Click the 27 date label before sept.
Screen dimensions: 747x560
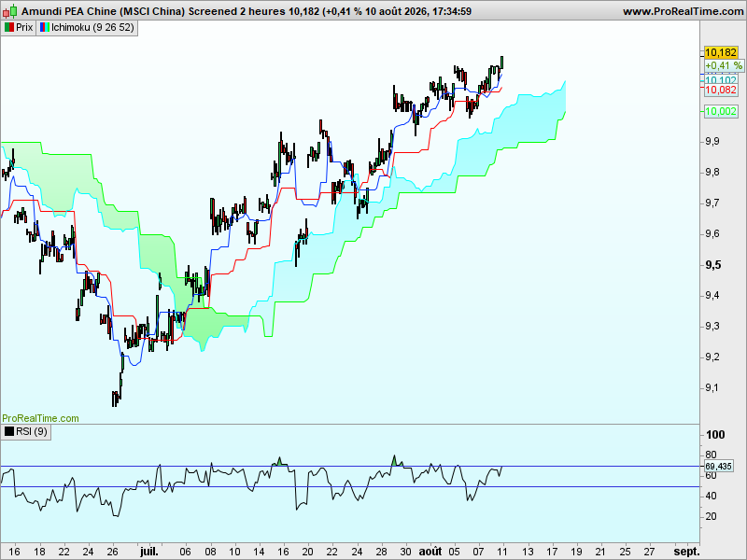649,552
